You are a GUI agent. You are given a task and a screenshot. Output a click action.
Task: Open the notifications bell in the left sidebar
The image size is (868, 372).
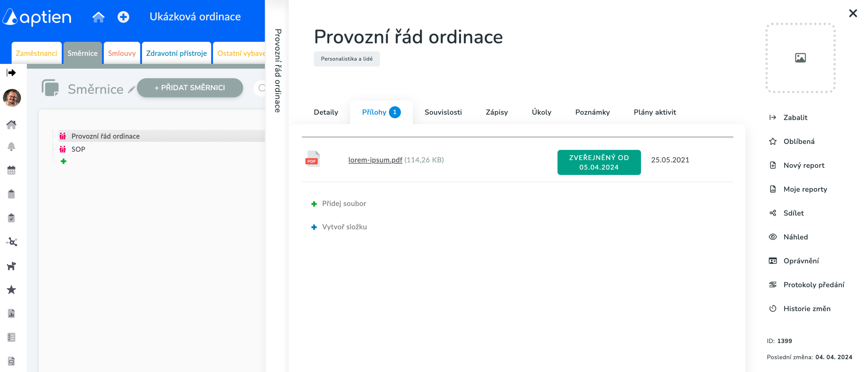(x=11, y=146)
